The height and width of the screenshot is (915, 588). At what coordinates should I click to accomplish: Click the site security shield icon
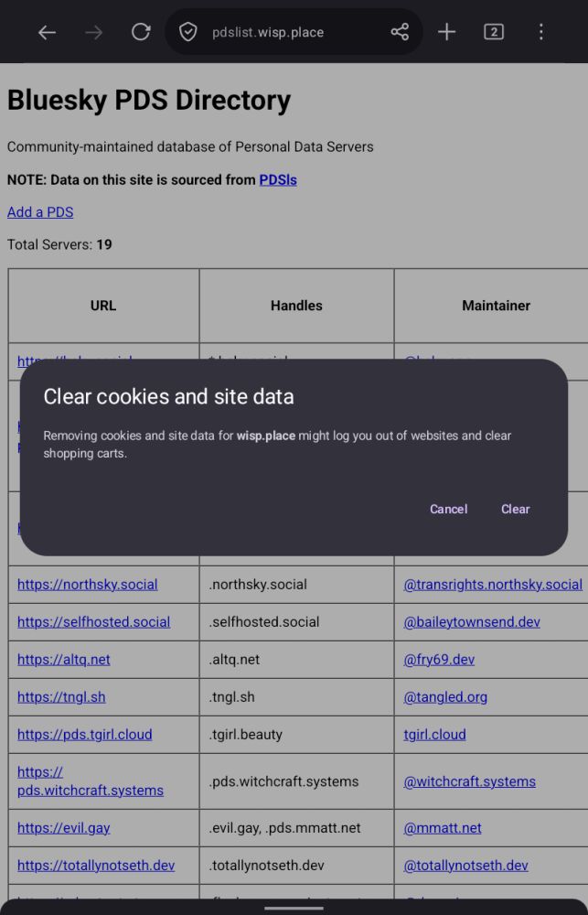[188, 32]
